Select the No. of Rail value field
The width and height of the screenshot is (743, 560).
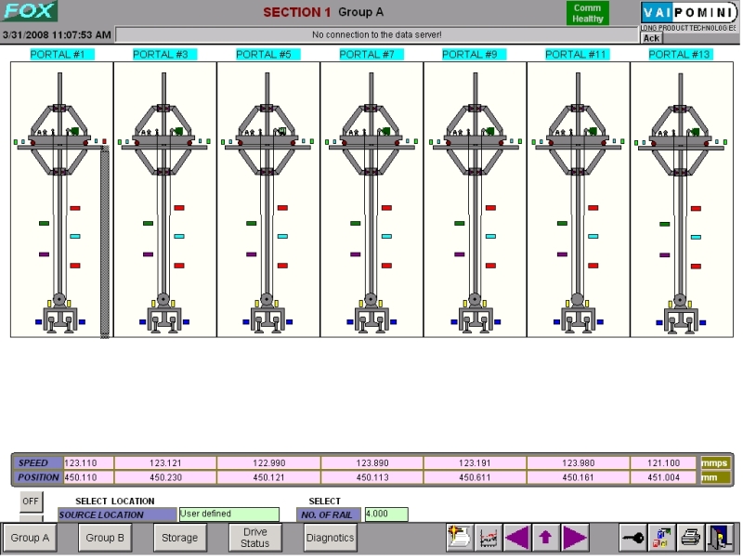(385, 514)
